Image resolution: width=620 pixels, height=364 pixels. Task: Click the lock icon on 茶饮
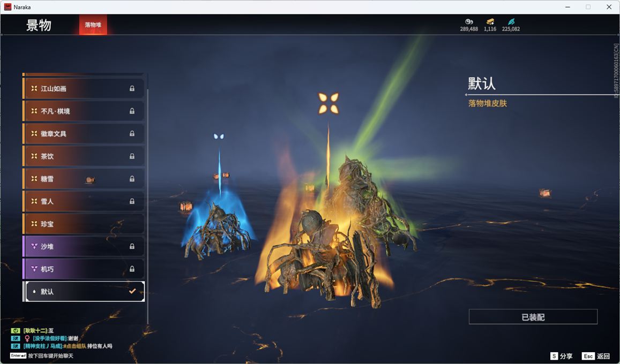(132, 156)
